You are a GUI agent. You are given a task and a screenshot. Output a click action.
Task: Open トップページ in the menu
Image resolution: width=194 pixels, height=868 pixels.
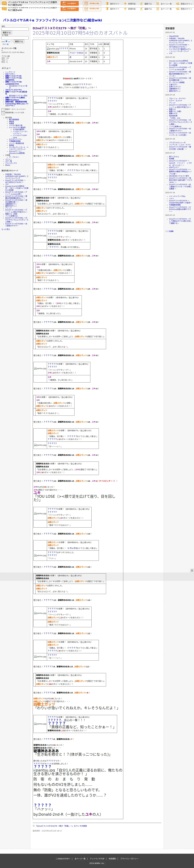[x=10, y=72]
